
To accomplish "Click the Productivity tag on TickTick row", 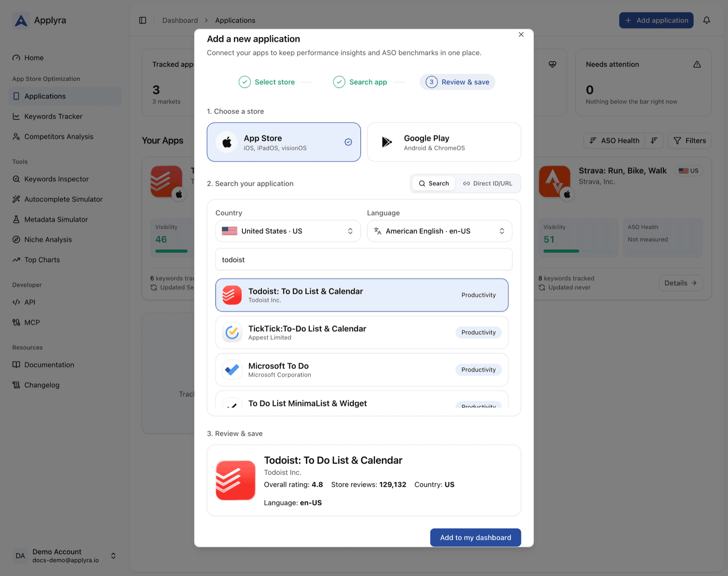I will coord(479,332).
